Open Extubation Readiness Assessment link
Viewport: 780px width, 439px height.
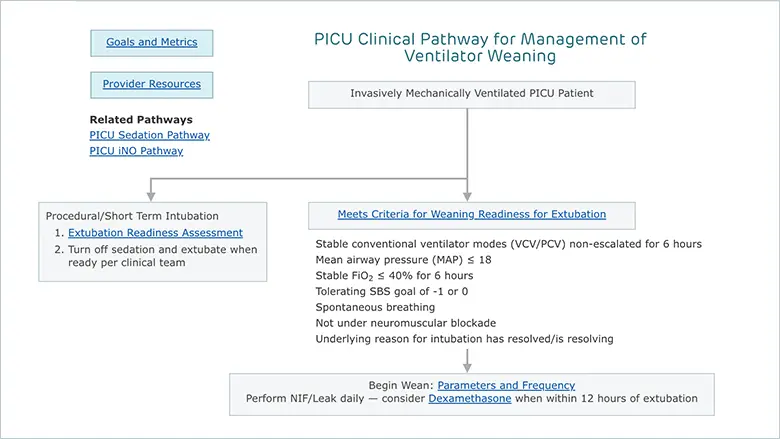point(155,233)
